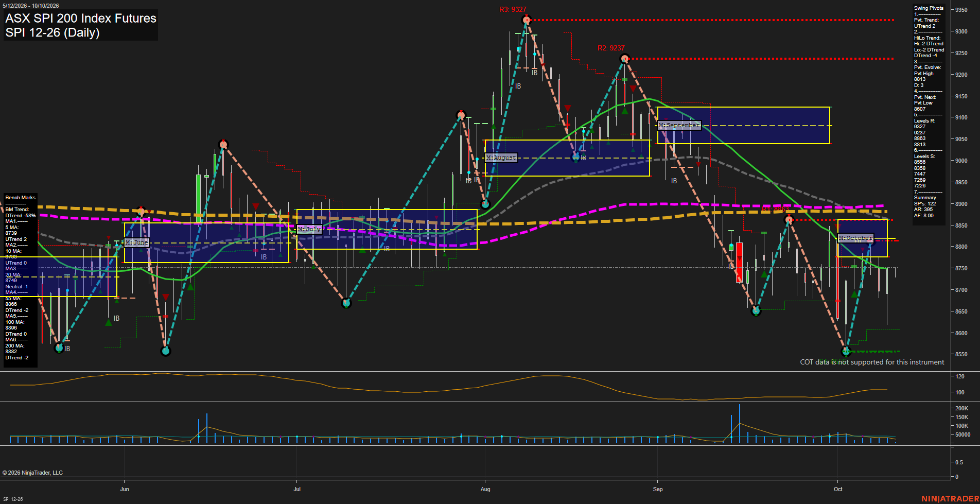Click the ASX SPI 200 Index Futures title

(81, 18)
